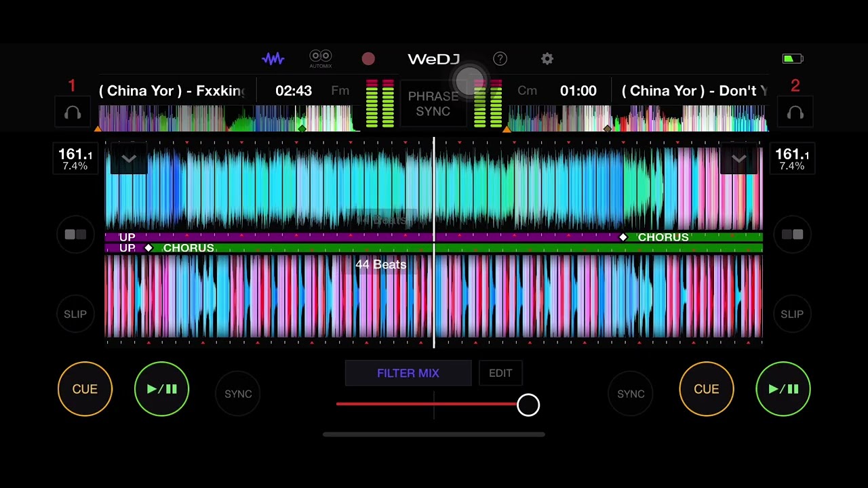This screenshot has height=488, width=868.
Task: Expand the deck 2 chevron dropdown
Action: (738, 159)
